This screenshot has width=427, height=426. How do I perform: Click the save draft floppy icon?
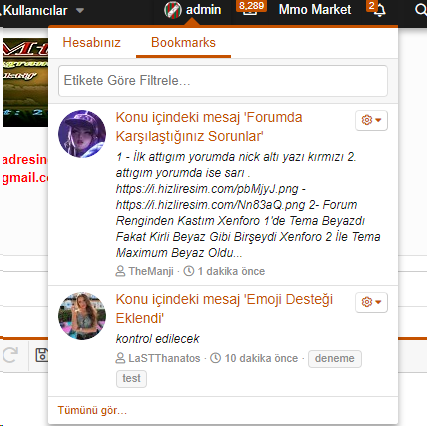point(42,355)
